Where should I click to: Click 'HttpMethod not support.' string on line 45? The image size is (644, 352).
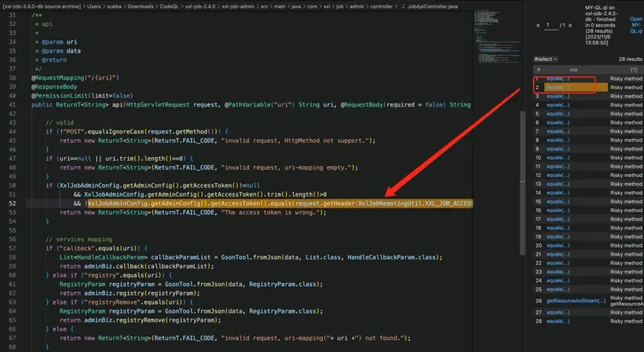(x=297, y=141)
